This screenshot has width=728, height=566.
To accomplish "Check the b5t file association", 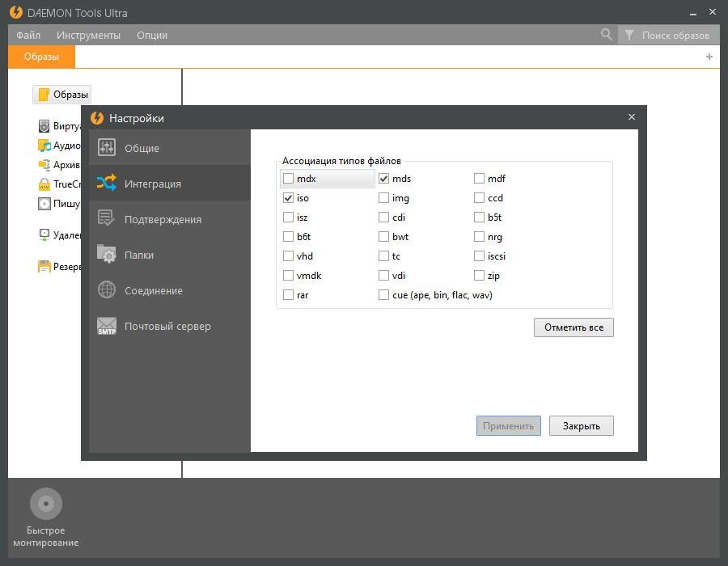I will click(x=479, y=218).
